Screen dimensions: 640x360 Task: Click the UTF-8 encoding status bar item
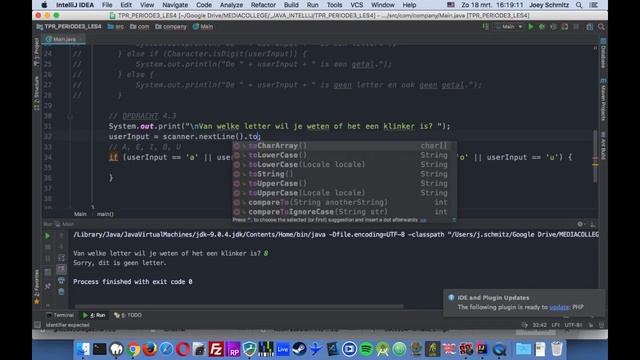click(573, 325)
